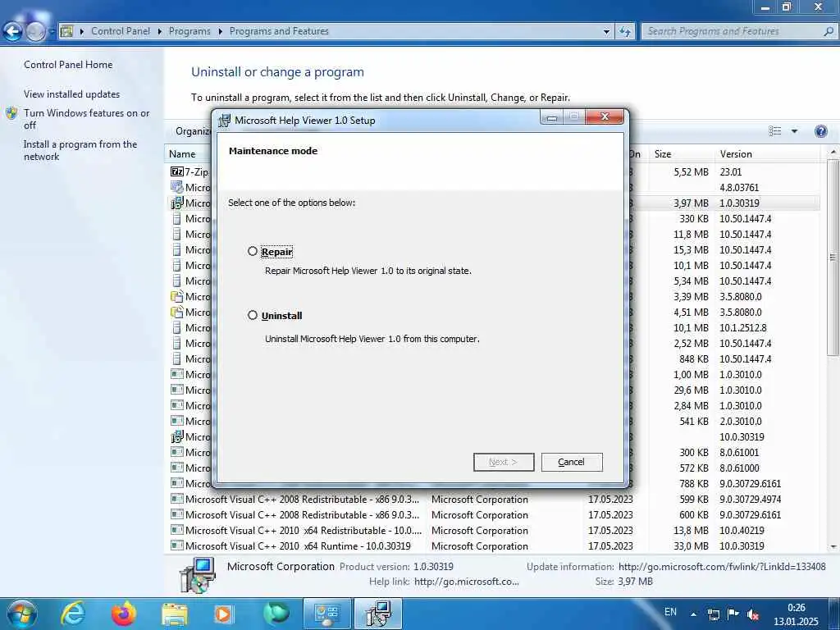840x630 pixels.
Task: Switch to Control Panel taskbar button
Action: (326, 614)
